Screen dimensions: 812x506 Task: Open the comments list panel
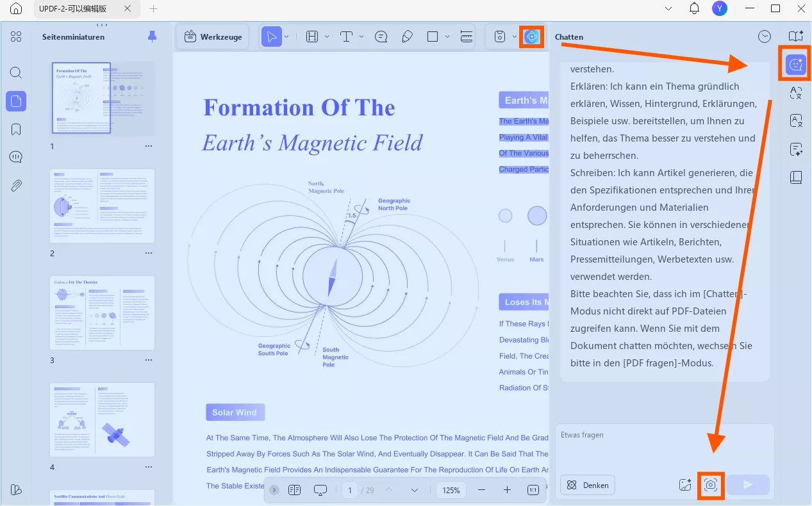(x=16, y=158)
